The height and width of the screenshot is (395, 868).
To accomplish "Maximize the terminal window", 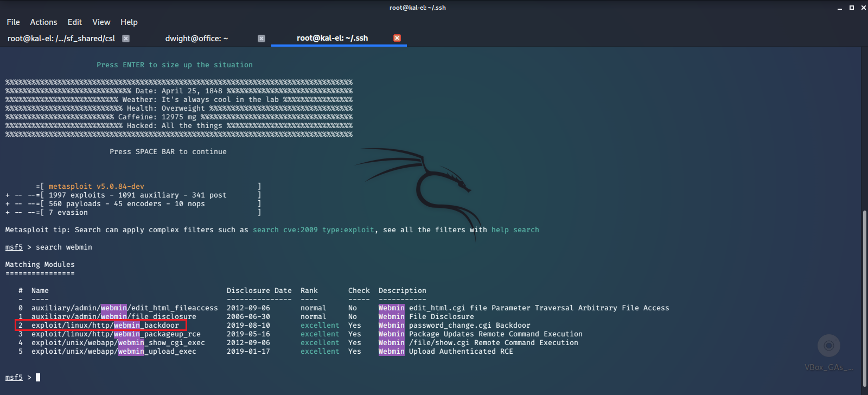I will pyautogui.click(x=852, y=8).
